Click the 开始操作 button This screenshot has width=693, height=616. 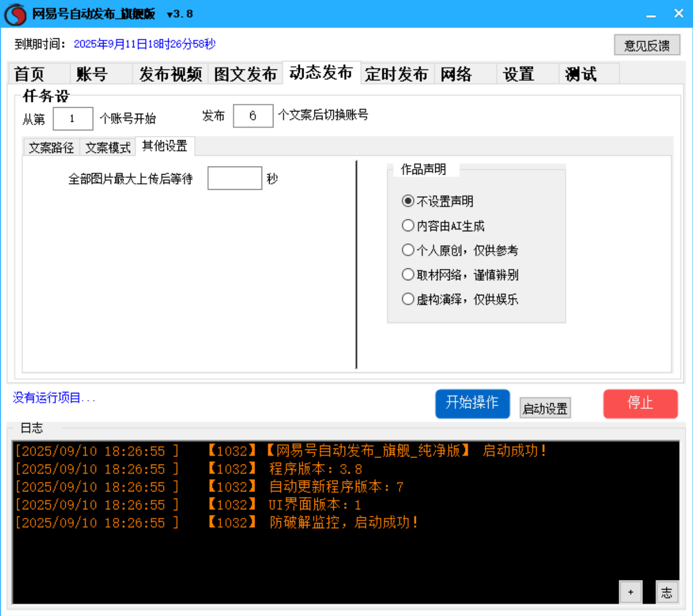pos(472,403)
